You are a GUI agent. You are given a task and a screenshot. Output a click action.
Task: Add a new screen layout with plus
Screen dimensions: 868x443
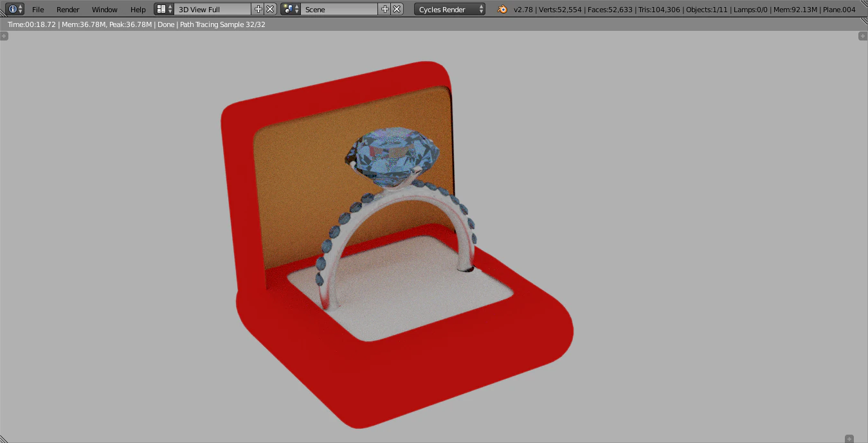[258, 9]
